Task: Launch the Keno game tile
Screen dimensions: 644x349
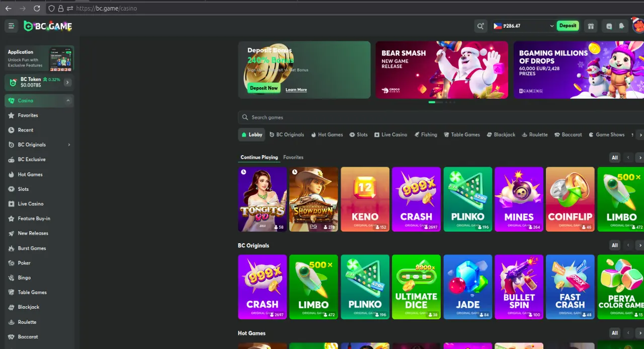Action: tap(365, 199)
